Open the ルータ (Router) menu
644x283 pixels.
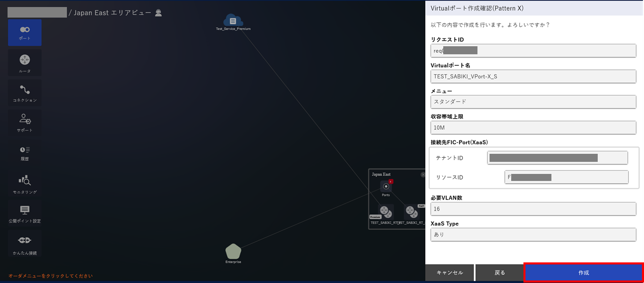coord(25,63)
